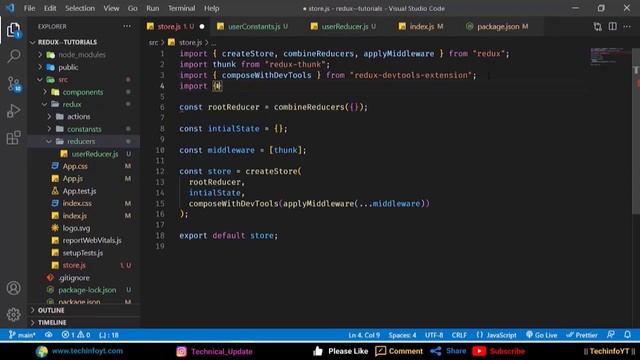Open the Source Control view
This screenshot has width=640, height=360.
click(13, 84)
